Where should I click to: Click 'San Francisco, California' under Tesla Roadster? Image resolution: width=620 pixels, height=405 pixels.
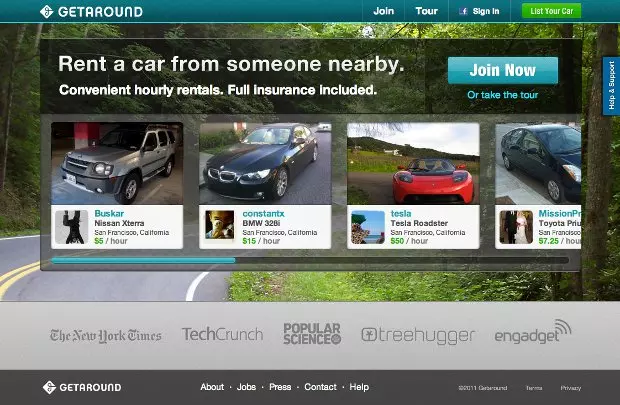(428, 233)
